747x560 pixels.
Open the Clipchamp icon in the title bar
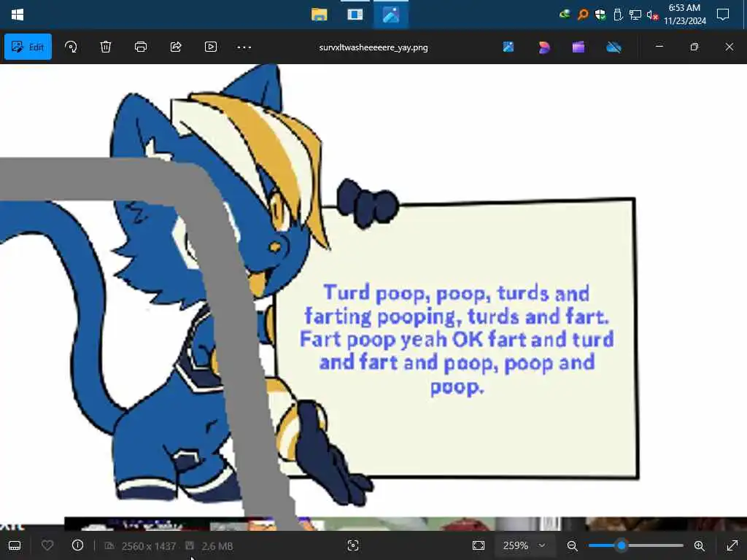pyautogui.click(x=578, y=47)
